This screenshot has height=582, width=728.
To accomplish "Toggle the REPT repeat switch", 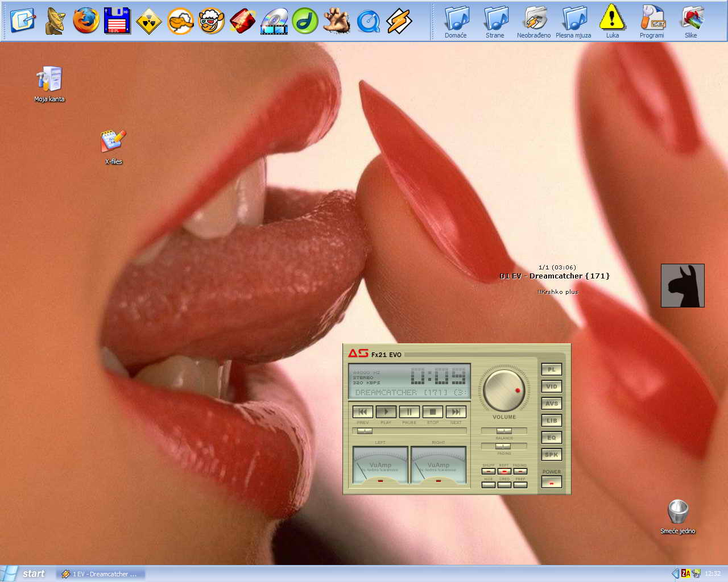I will click(x=504, y=471).
